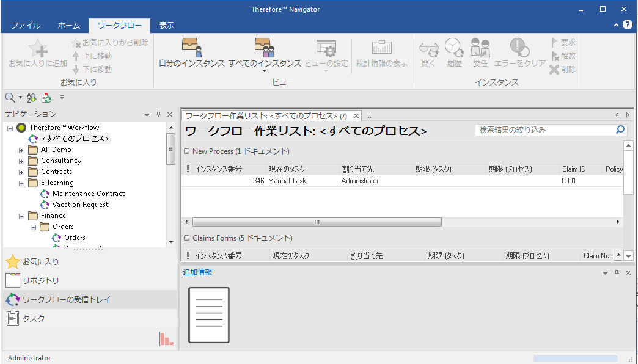This screenshot has height=364, width=638.
Task: Click the new document icon in quick toolbar
Action: pos(46,97)
